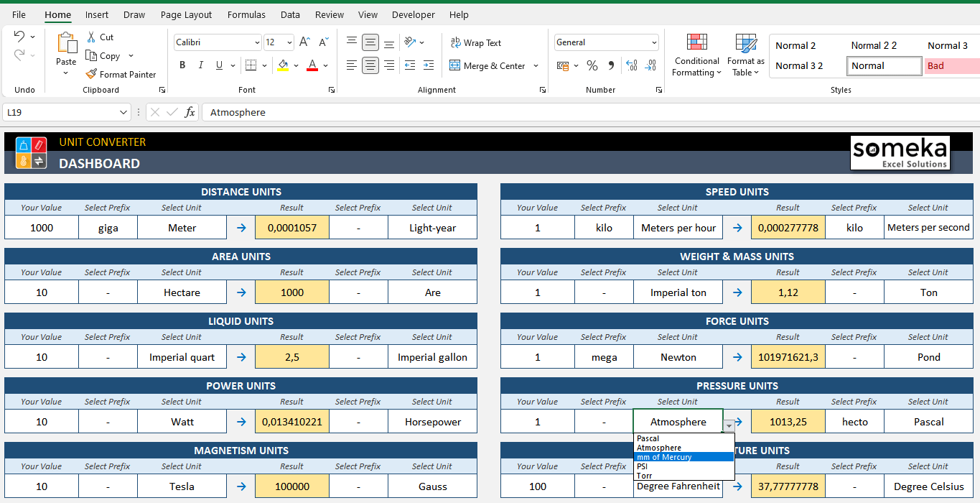The image size is (980, 503).
Task: Click the Merge & Center icon
Action: (x=454, y=65)
